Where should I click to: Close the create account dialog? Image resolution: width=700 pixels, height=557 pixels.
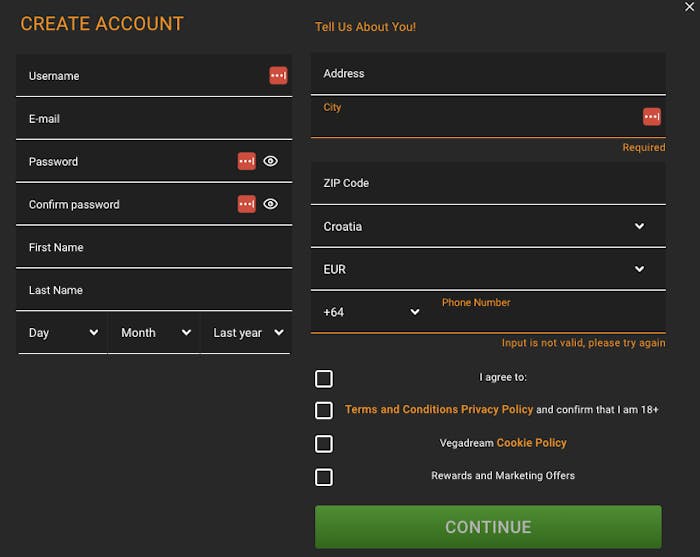coord(689,7)
